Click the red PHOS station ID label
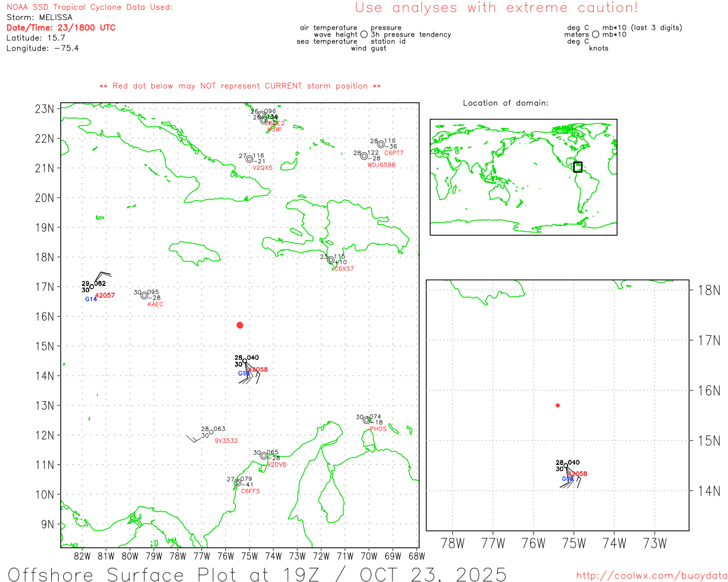728x582 pixels. [378, 429]
